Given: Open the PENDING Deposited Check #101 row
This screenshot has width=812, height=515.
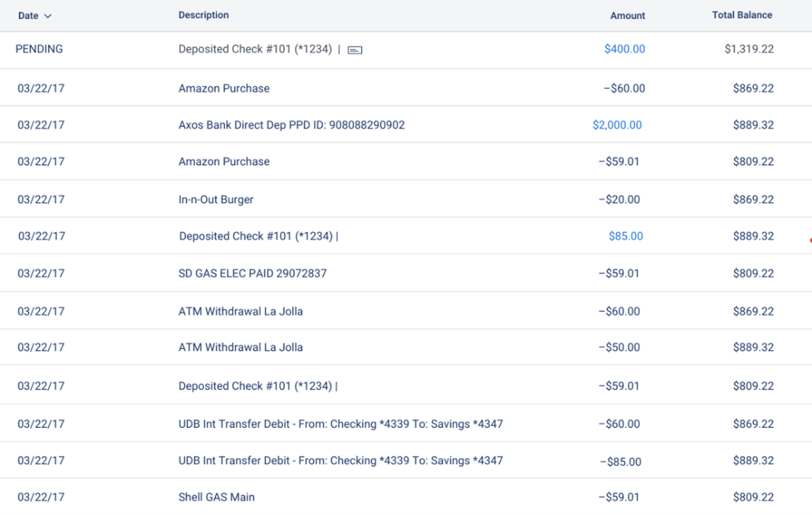Looking at the screenshot, I should [x=406, y=50].
